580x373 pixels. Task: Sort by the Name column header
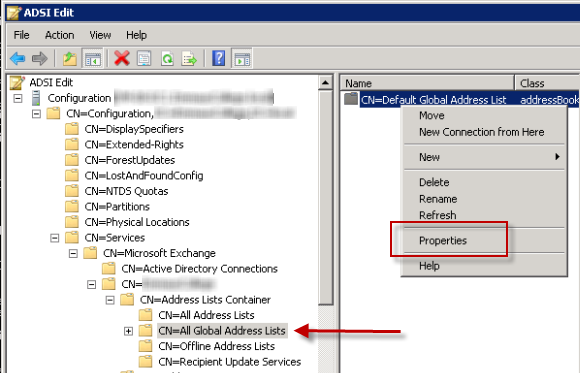click(428, 83)
